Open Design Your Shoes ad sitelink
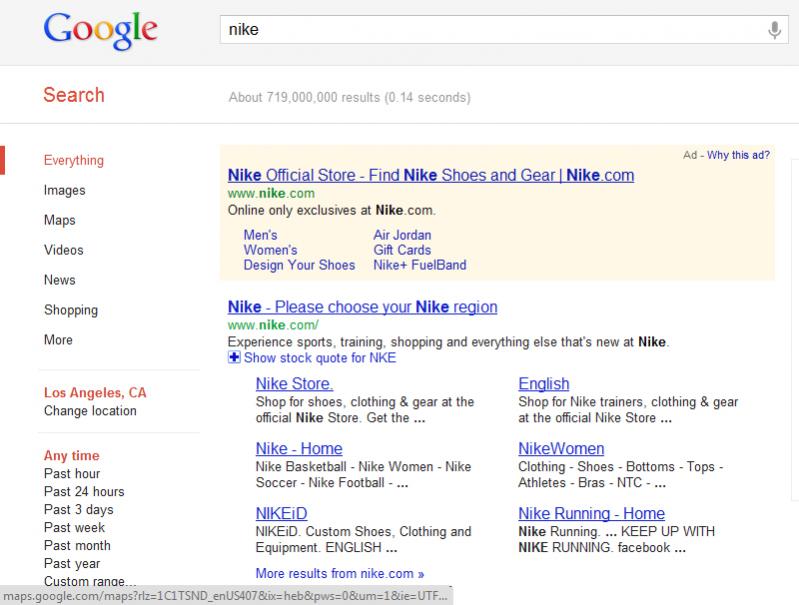 pos(300,265)
